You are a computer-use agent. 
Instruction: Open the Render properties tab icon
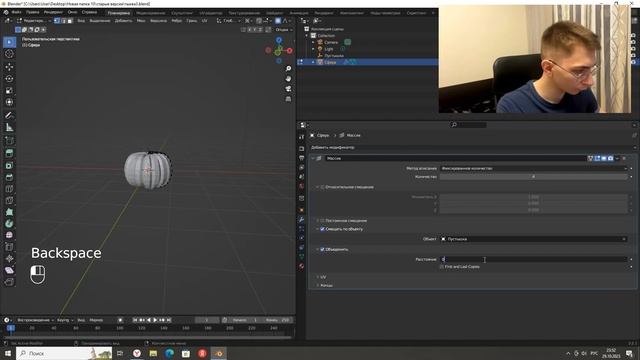click(x=302, y=149)
